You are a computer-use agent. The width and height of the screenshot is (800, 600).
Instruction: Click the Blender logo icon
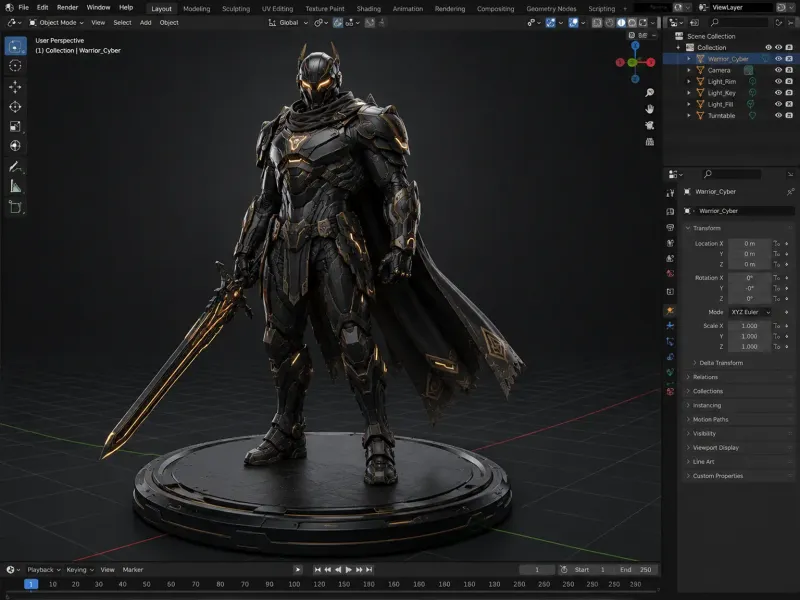pyautogui.click(x=9, y=8)
